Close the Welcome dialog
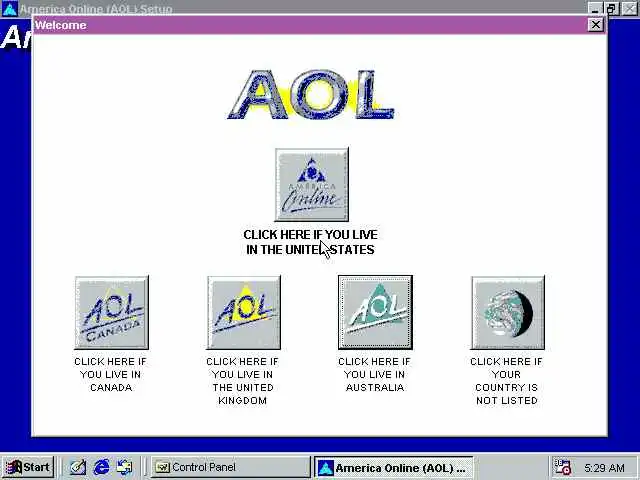The height and width of the screenshot is (480, 640). pos(596,25)
